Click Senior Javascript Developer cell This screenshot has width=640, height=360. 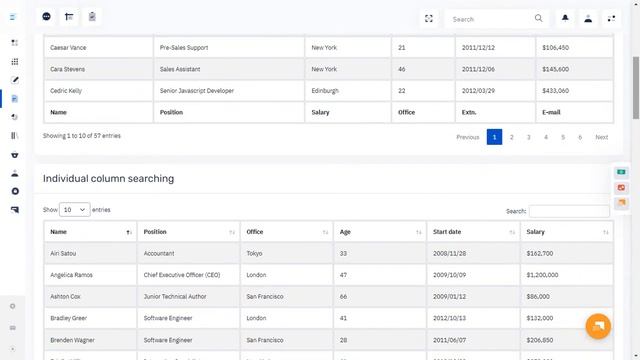[229, 91]
